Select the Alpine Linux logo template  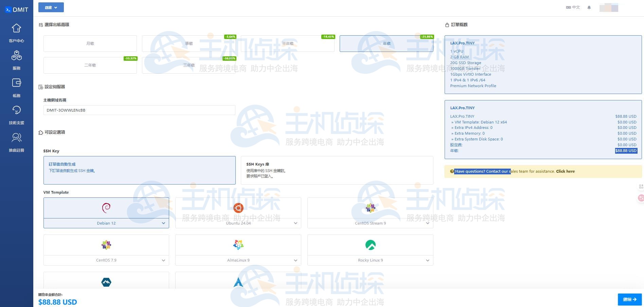(106, 282)
